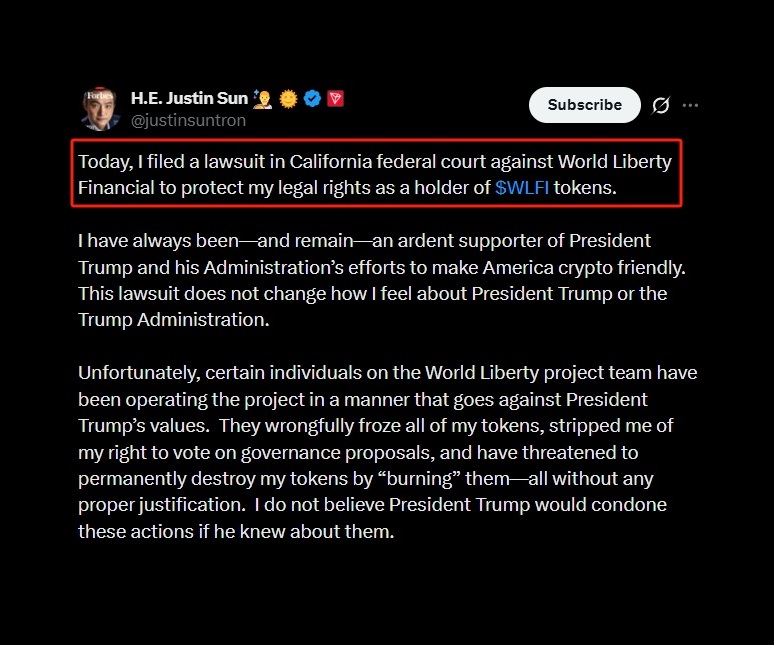Click the H.E. Justin Sun display name
Screen dimensions: 774x645
186,99
